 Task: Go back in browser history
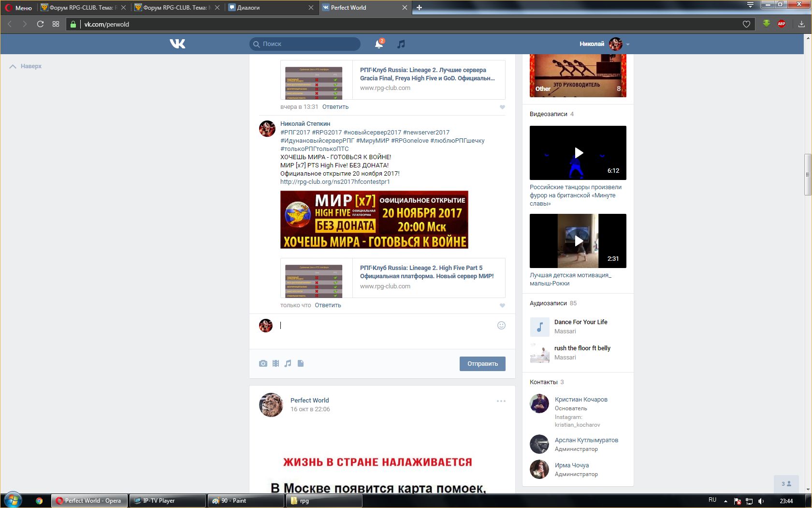(x=10, y=24)
